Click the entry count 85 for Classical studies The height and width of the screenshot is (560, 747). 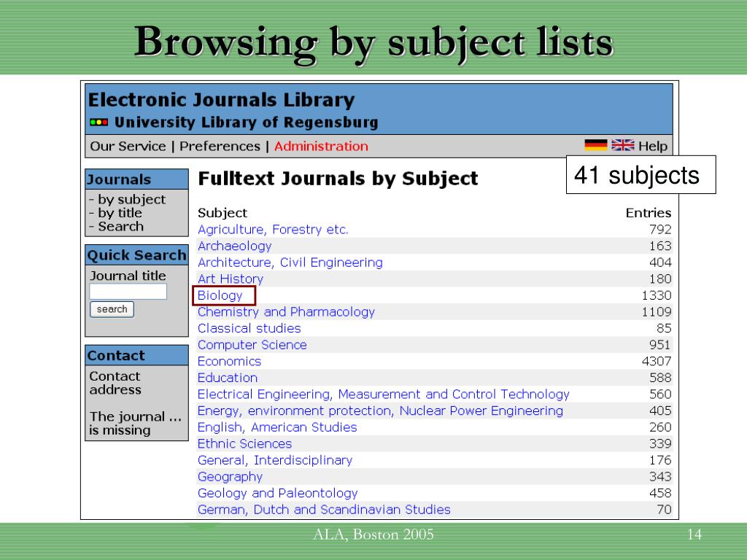[x=664, y=329]
